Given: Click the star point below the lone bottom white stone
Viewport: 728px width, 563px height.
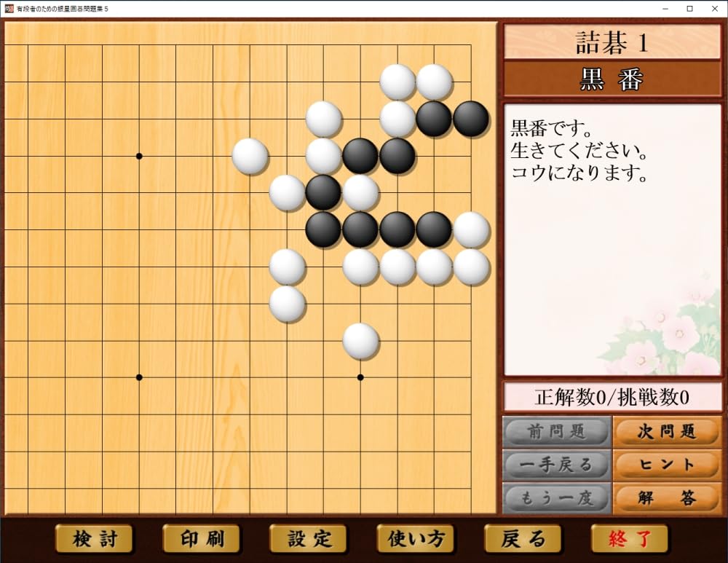Looking at the screenshot, I should coord(360,377).
